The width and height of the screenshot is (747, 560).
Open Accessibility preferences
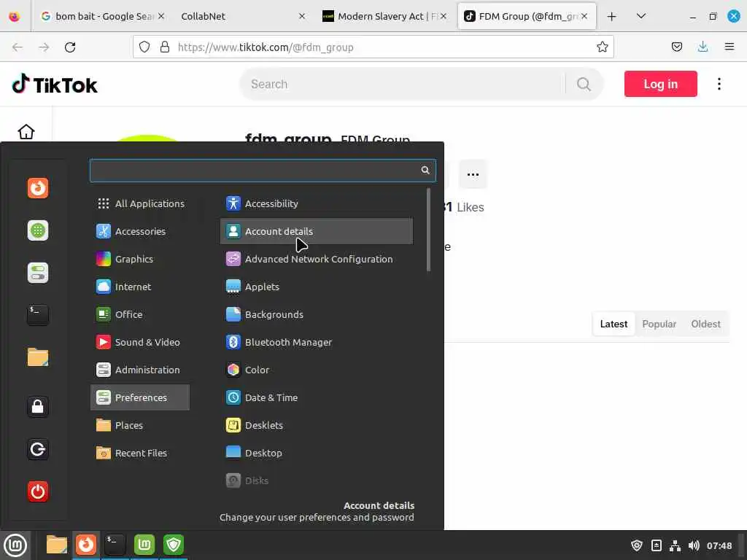click(x=317, y=203)
